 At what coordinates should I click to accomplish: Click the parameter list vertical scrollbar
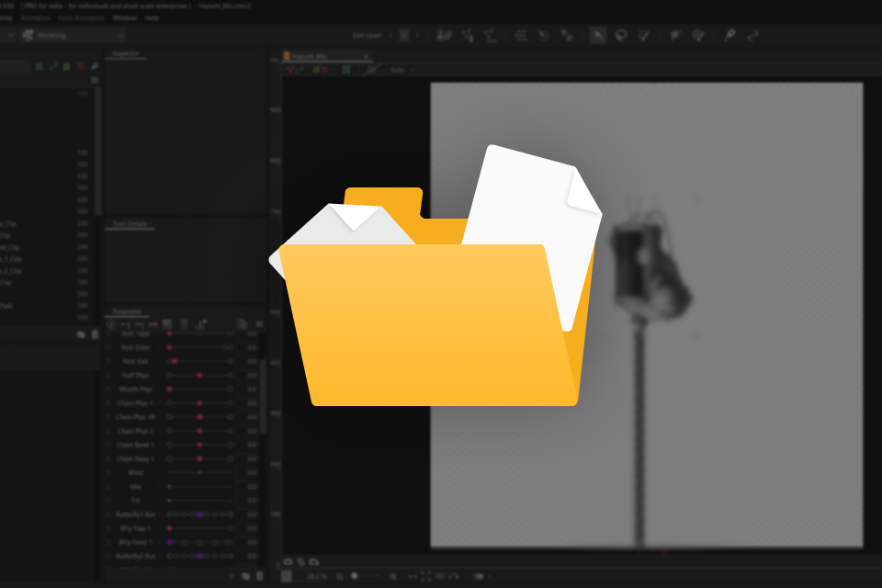point(263,397)
